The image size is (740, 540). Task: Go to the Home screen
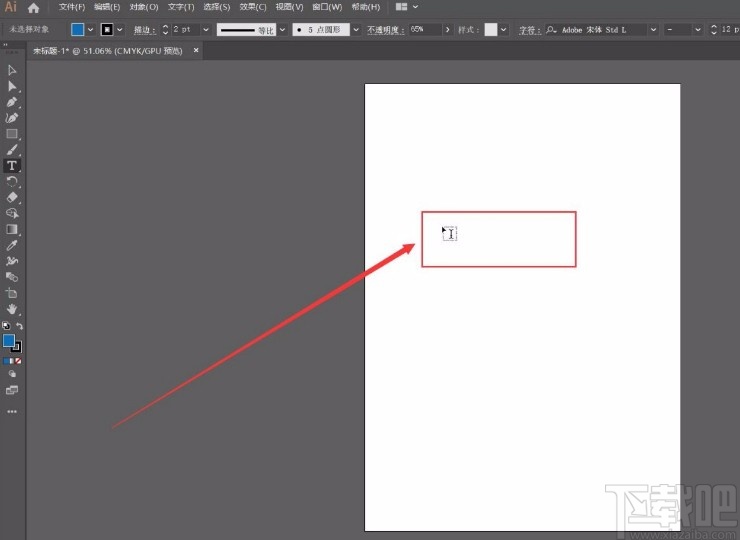point(34,8)
